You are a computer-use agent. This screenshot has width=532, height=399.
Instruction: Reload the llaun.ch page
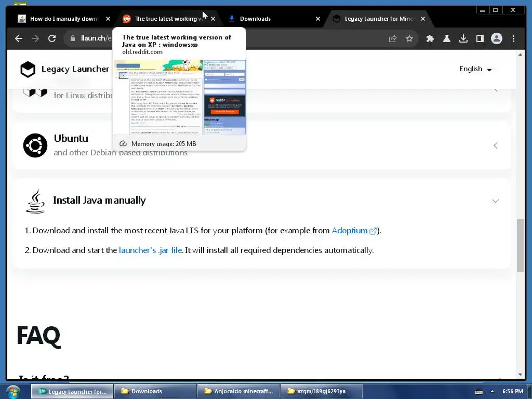[x=52, y=38]
